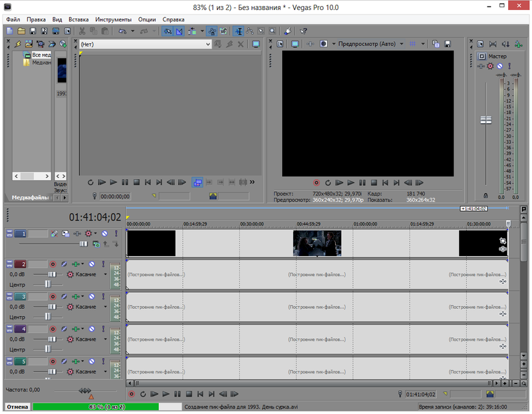Open the Вставка menu

(x=78, y=19)
